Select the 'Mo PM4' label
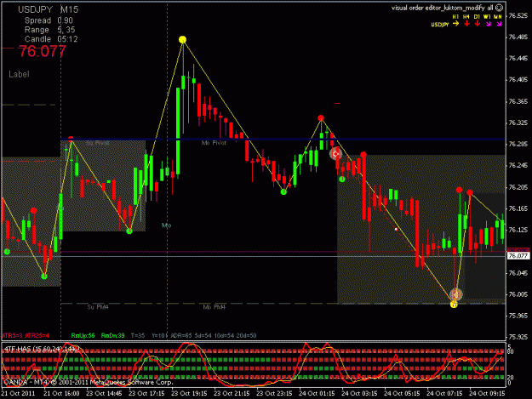Screen dimensions: 532x399 pyautogui.click(x=215, y=307)
